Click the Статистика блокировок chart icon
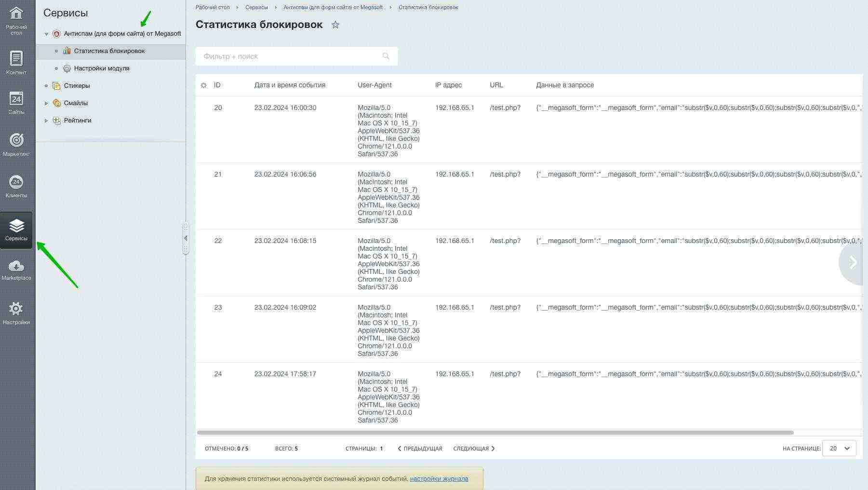Viewport: 868px width, 490px height. click(67, 51)
